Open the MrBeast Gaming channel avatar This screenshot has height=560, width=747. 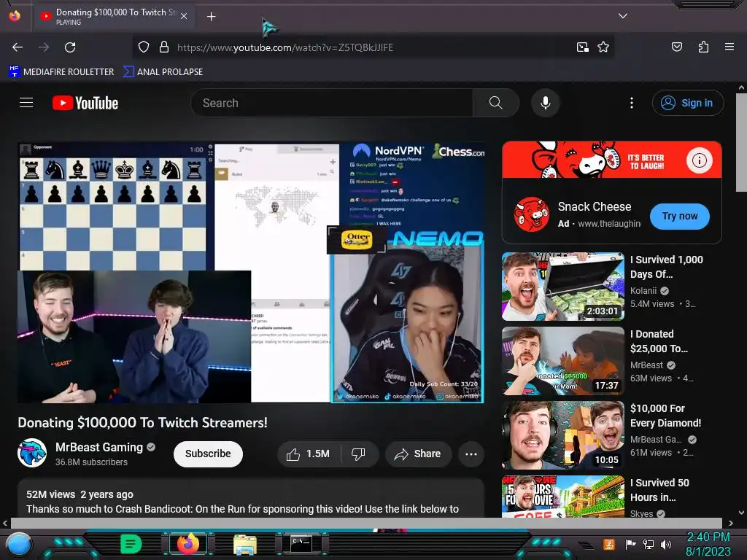pyautogui.click(x=32, y=453)
